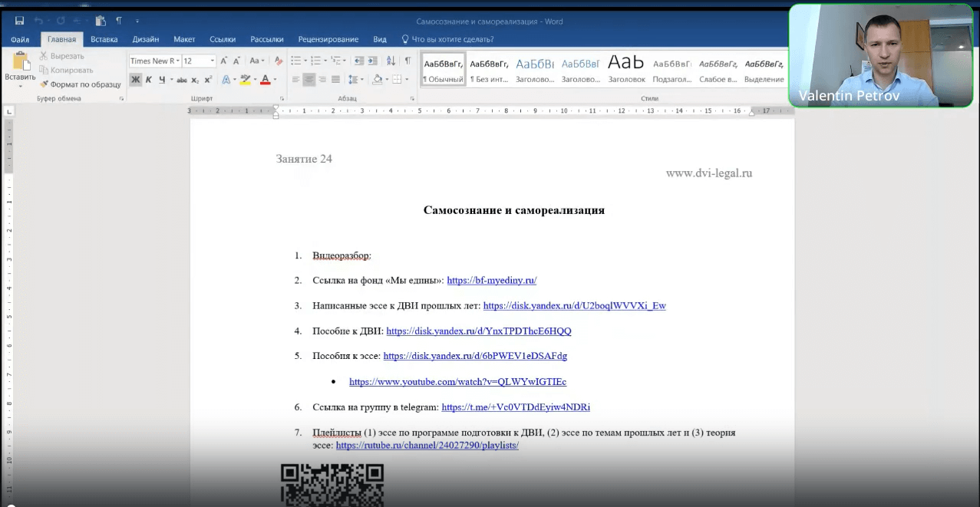Image resolution: width=980 pixels, height=507 pixels.
Task: Apply red font color A
Action: [265, 80]
